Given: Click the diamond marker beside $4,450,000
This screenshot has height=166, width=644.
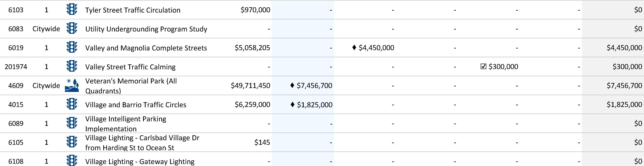Looking at the screenshot, I should tap(354, 48).
